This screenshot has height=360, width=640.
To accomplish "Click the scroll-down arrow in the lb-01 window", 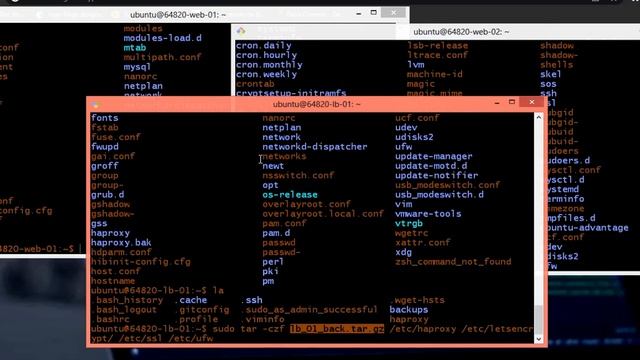I will tap(539, 339).
